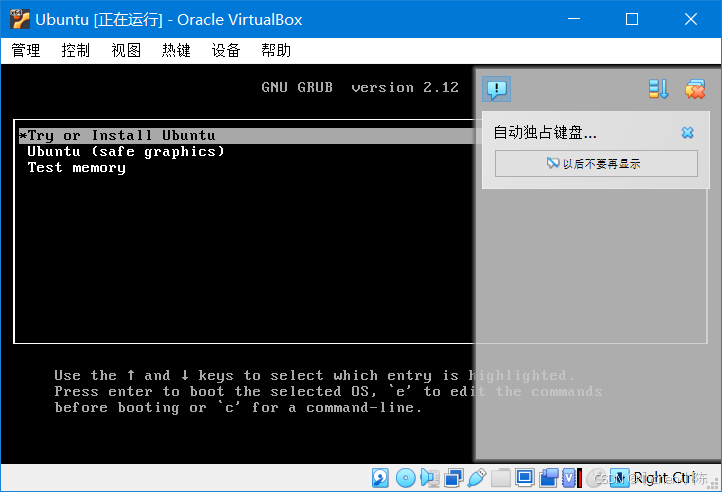This screenshot has width=722, height=492.
Task: Close the VirtualBox window
Action: pyautogui.click(x=691, y=19)
